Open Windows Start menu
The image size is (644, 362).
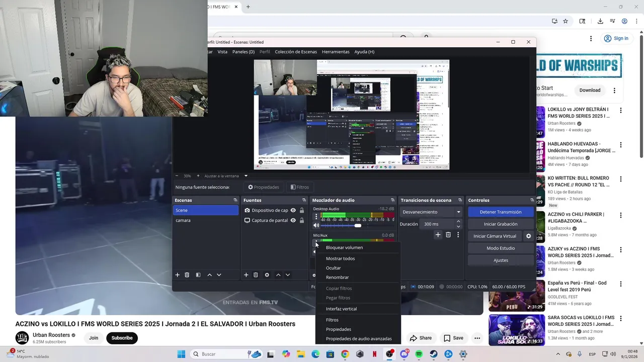pyautogui.click(x=181, y=354)
